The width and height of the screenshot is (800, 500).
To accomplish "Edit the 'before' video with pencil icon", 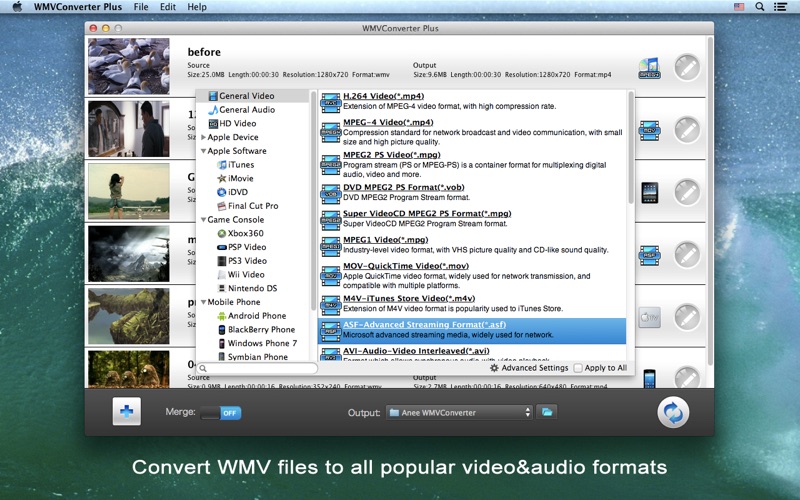I will (x=687, y=67).
